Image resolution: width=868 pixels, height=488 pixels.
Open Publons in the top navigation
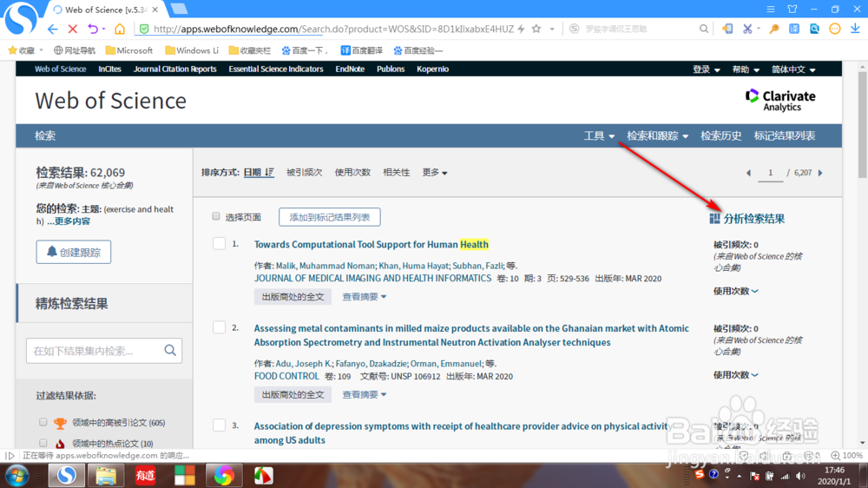click(391, 69)
